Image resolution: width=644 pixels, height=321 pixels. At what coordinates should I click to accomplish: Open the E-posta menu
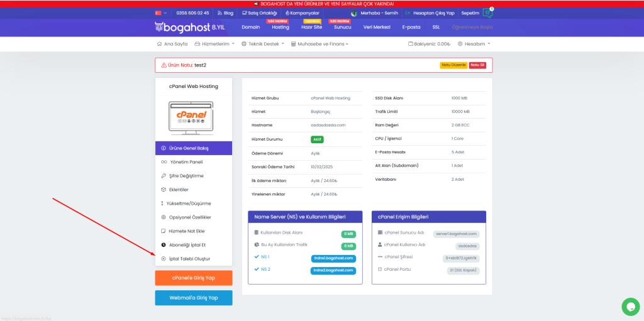point(411,28)
